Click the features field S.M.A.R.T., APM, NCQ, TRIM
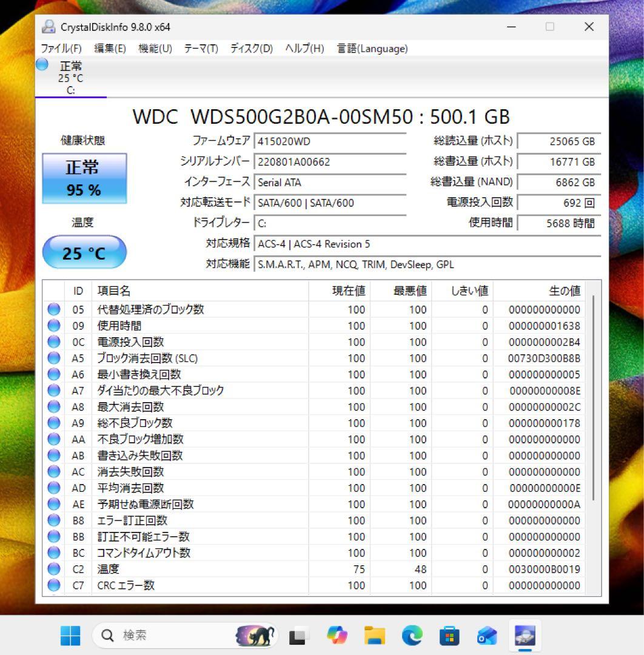This screenshot has height=655, width=644. pos(428,264)
